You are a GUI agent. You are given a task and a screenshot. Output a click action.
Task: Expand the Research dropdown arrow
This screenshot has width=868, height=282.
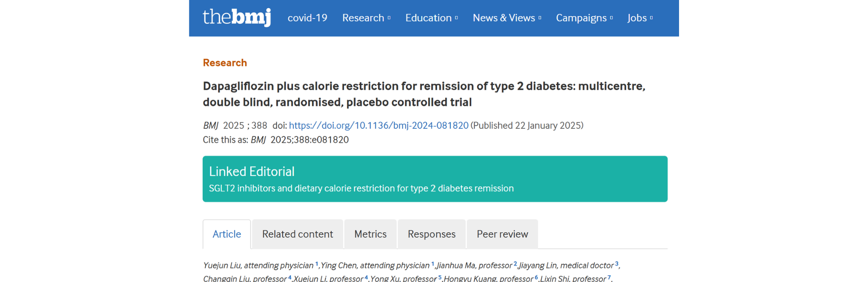coord(389,18)
